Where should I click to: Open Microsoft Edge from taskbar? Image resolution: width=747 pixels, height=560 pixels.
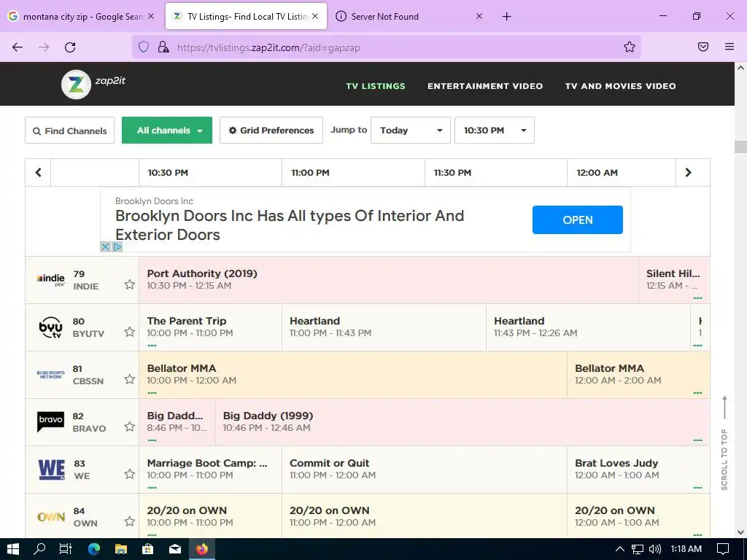pyautogui.click(x=94, y=549)
